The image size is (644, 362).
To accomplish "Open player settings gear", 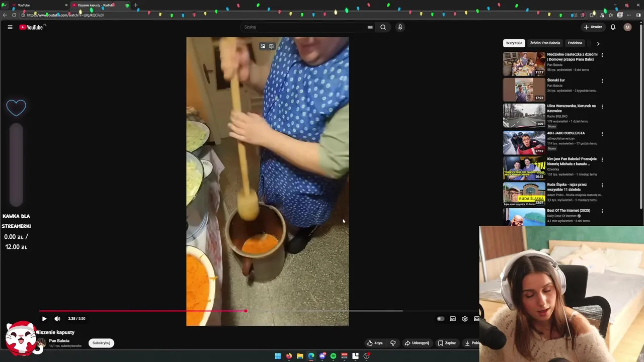I will point(465,319).
